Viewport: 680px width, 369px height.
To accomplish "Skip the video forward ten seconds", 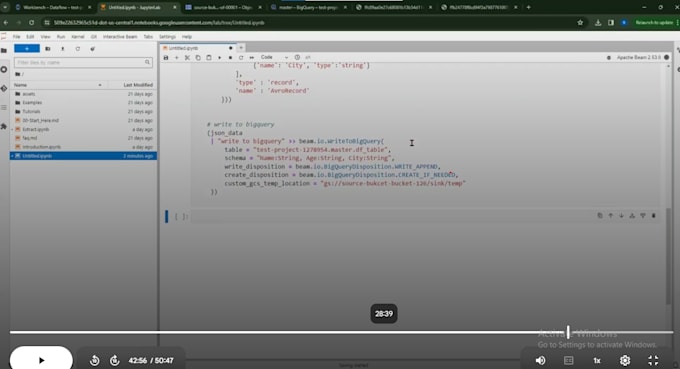I will (x=114, y=360).
